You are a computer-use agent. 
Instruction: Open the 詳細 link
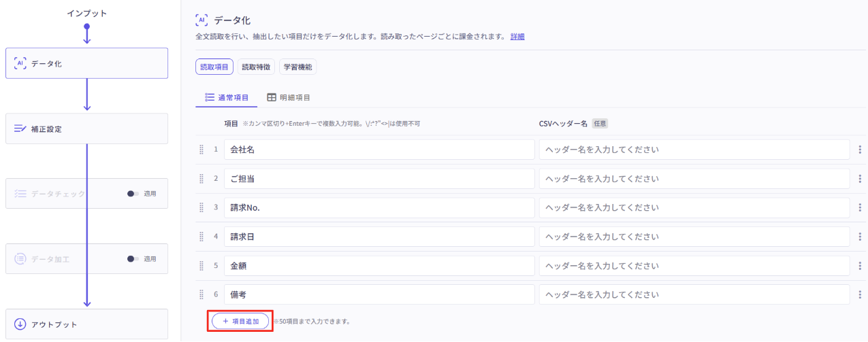coord(517,37)
